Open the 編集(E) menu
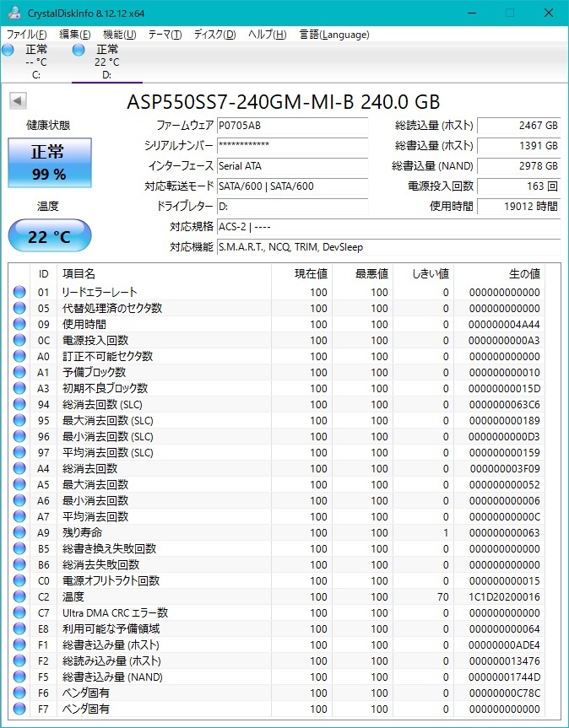Screen dimensions: 569x728 (x=75, y=35)
